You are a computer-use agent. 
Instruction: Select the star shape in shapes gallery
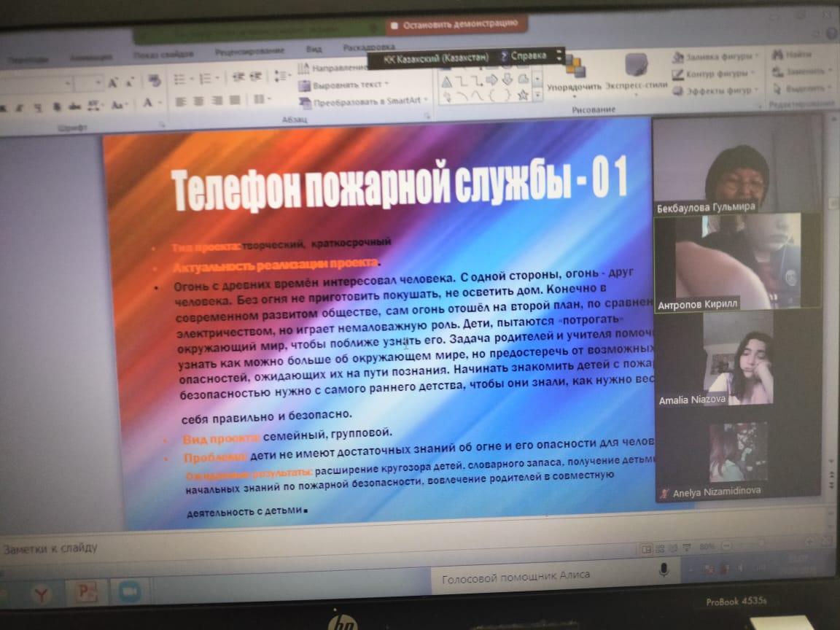click(x=522, y=95)
